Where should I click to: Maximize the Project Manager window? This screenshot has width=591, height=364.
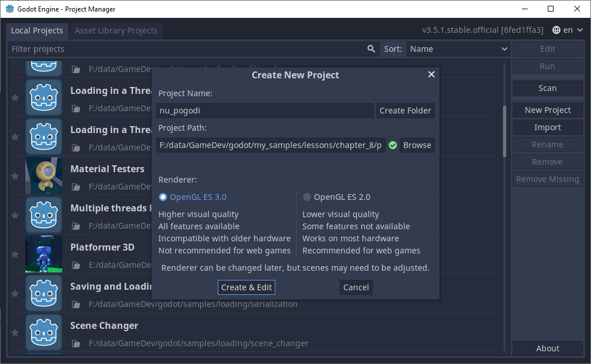(x=551, y=9)
